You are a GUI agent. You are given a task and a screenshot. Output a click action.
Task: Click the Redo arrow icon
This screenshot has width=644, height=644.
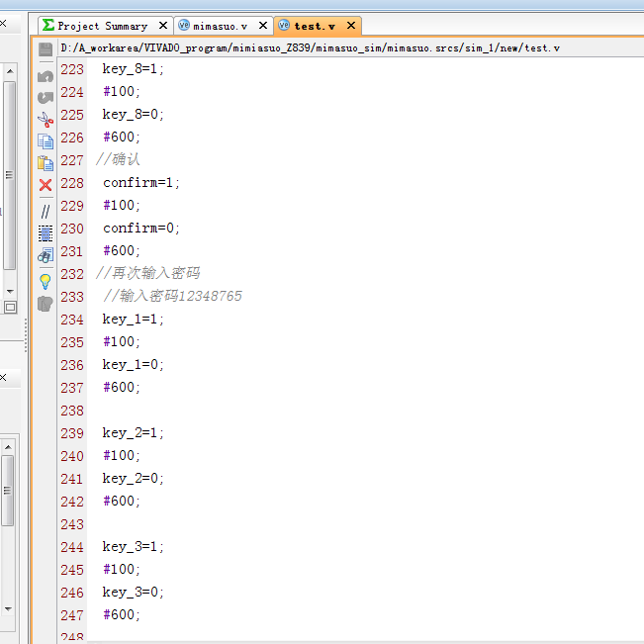pyautogui.click(x=46, y=97)
